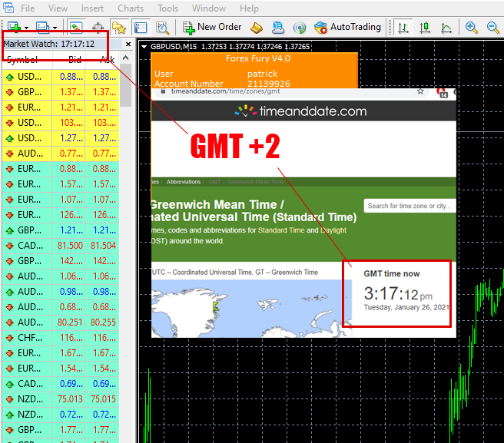Viewport: 504px width, 443px height.
Task: Toggle the Data Window crosshair icon
Action: tap(98, 28)
